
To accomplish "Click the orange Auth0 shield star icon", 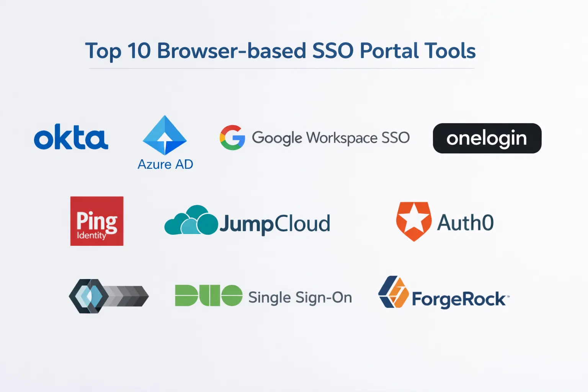I will pyautogui.click(x=413, y=221).
